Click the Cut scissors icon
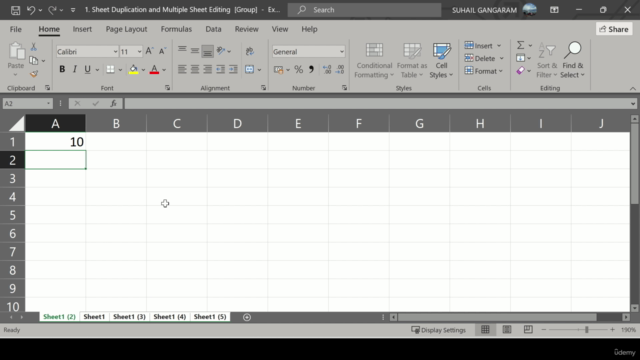The width and height of the screenshot is (640, 360). [34, 47]
